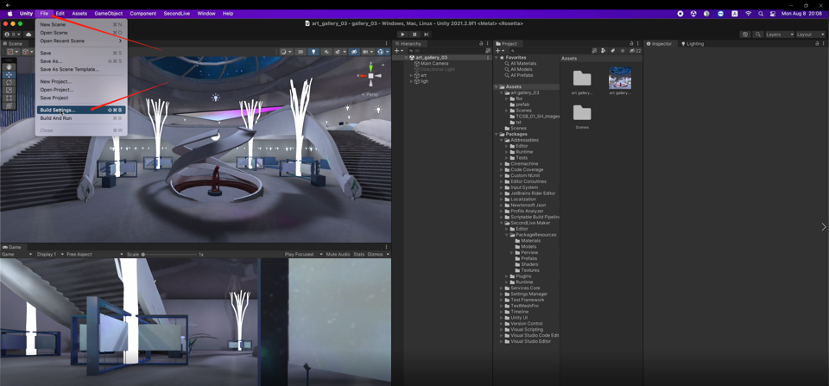Select the Rect tool in Scene overlay

coord(9,98)
